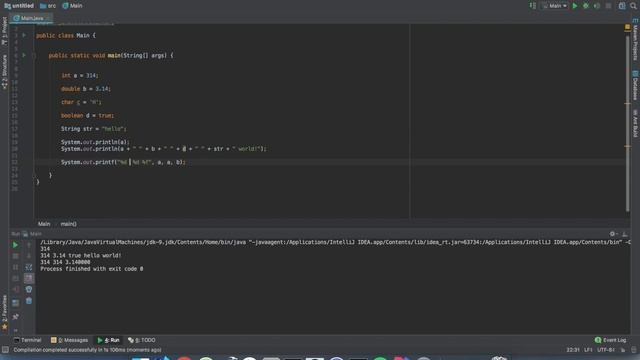Pin the Run tab with pin icon
This screenshot has width=640, height=360.
[x=15, y=317]
